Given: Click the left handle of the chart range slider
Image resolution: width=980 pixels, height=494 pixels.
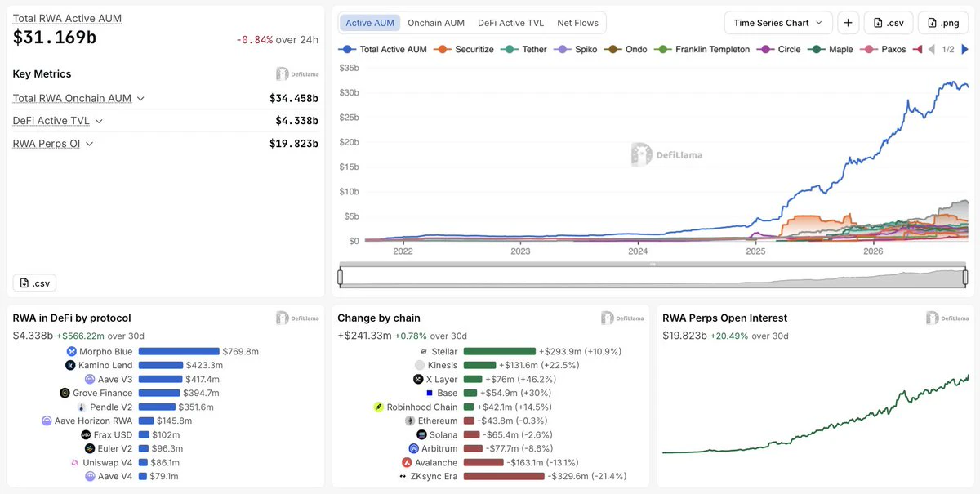Looking at the screenshot, I should point(341,278).
